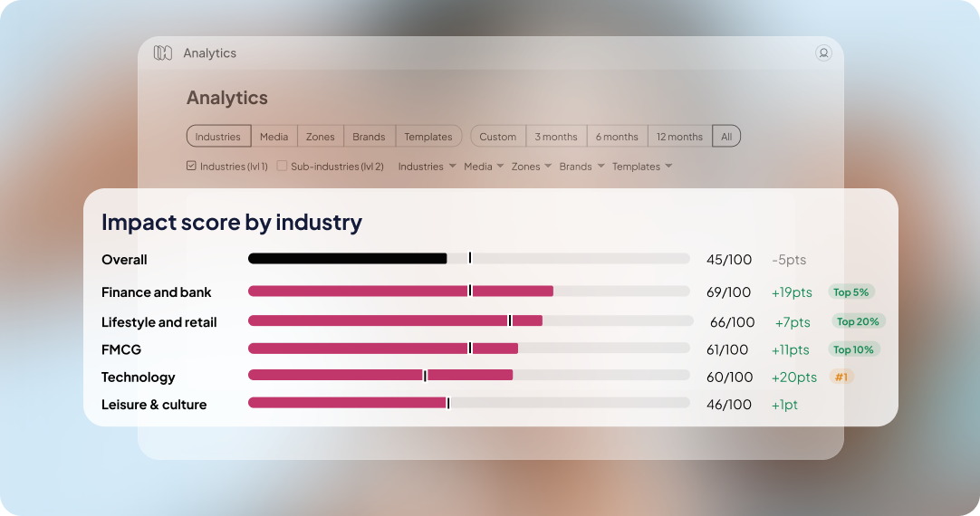Viewport: 980px width, 516px height.
Task: Click the Finance and bank score bar
Action: [x=400, y=291]
